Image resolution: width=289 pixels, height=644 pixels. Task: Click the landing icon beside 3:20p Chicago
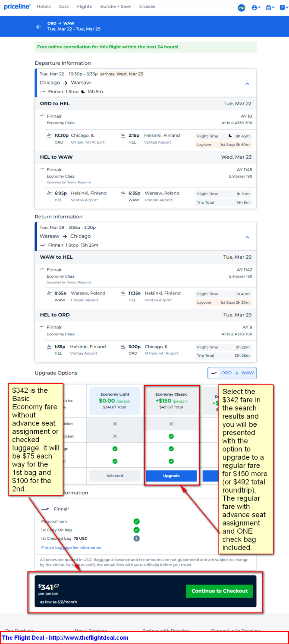(123, 347)
